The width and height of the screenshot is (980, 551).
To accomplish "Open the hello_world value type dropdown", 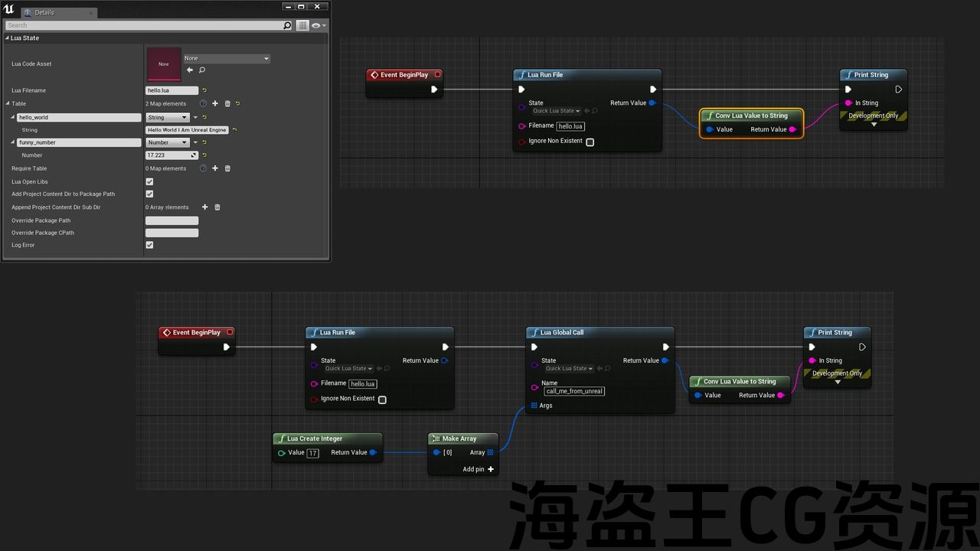I will tap(168, 118).
